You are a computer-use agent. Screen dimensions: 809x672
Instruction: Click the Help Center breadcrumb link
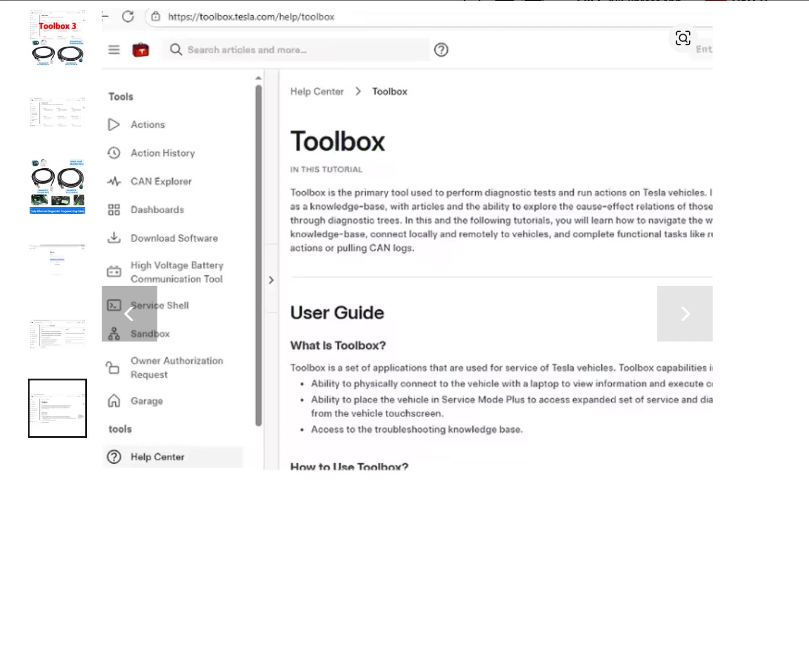317,92
